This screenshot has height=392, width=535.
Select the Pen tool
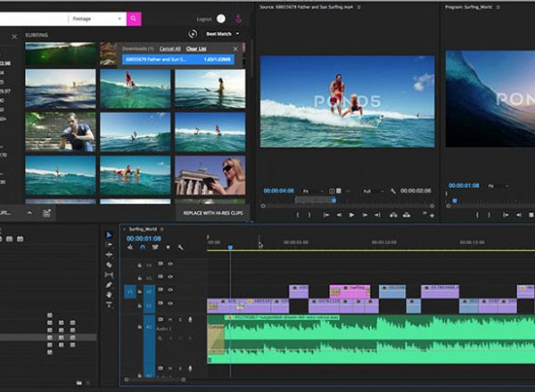(109, 284)
